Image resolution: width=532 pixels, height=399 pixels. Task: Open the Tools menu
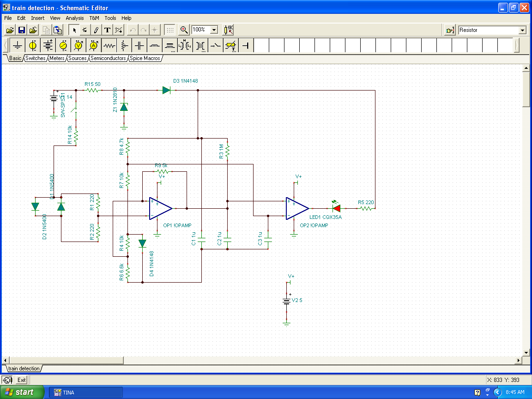click(x=110, y=18)
